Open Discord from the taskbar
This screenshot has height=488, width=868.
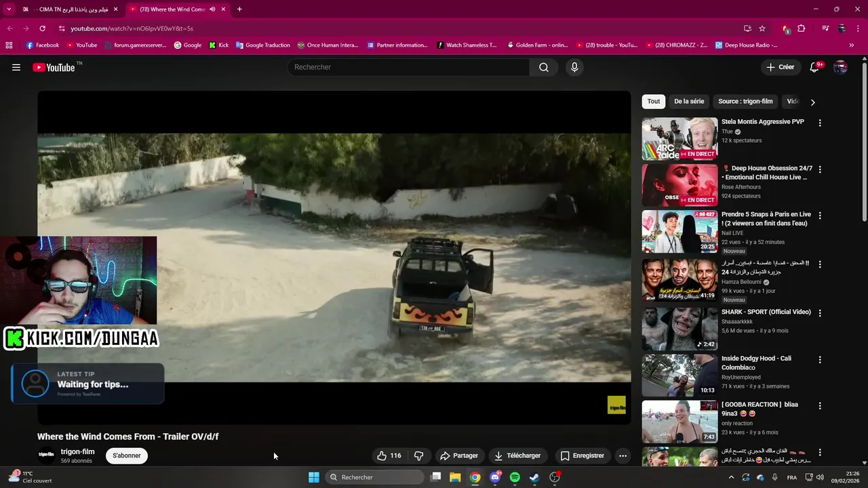point(495,477)
